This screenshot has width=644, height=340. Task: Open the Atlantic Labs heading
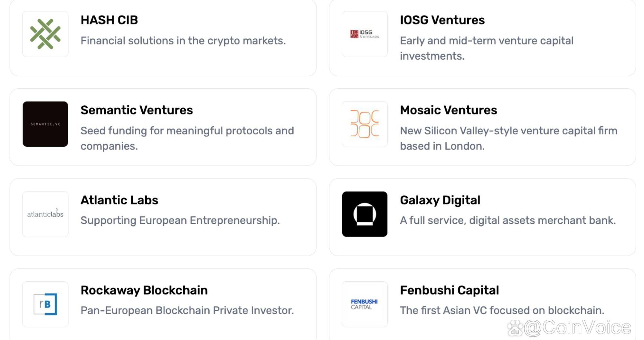click(119, 200)
